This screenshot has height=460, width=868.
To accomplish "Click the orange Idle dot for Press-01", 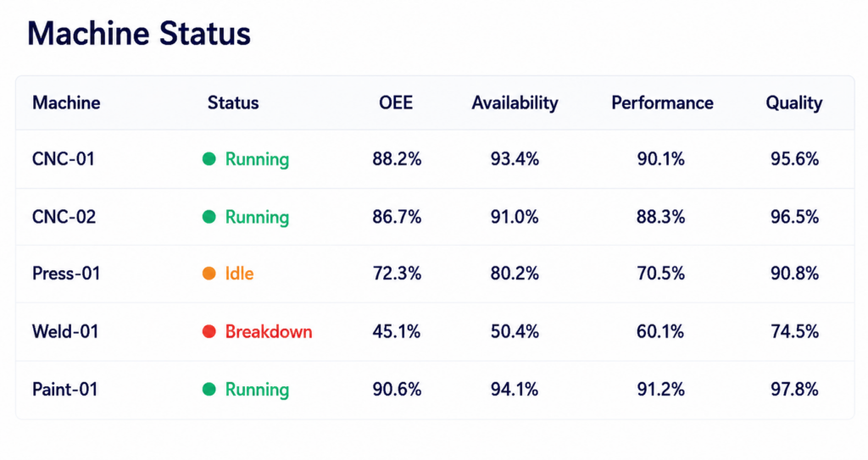I will coord(209,274).
